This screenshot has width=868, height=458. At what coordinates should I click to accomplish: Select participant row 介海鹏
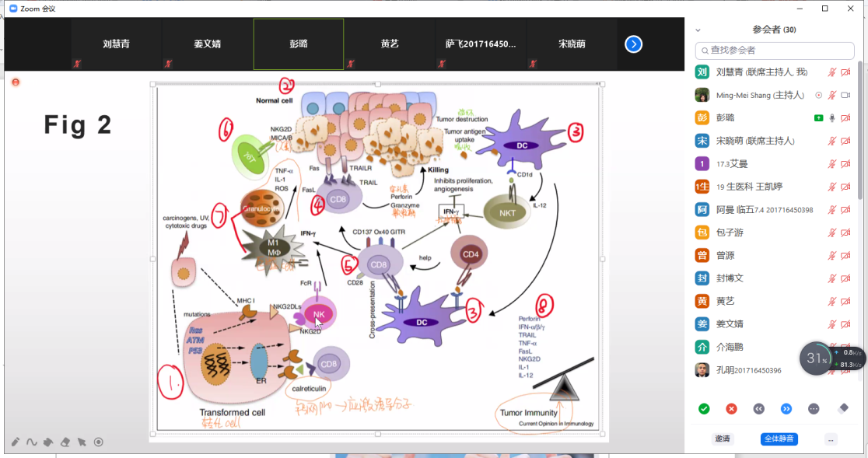tap(773, 348)
